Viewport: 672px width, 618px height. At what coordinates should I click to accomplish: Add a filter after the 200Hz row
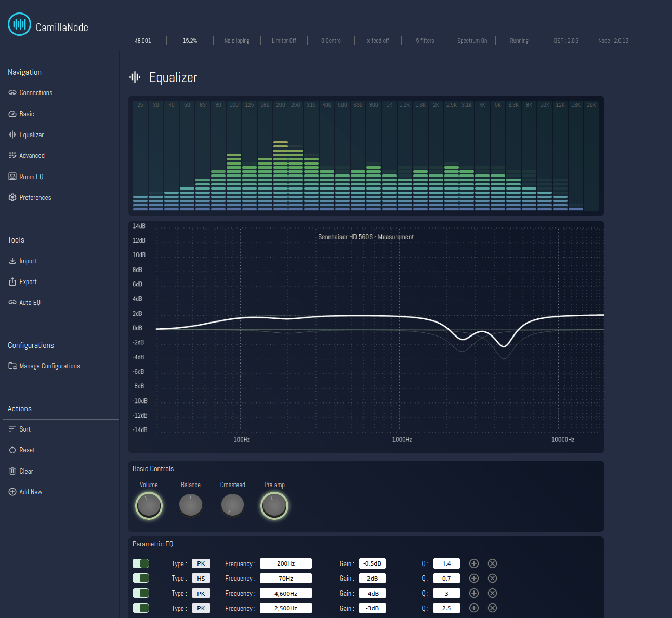coord(474,563)
